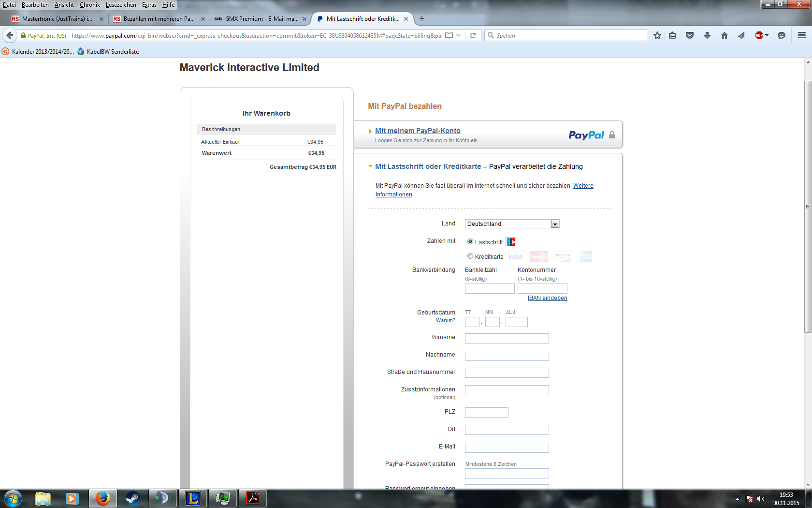Open Windows Explorer from the taskbar

tap(43, 498)
